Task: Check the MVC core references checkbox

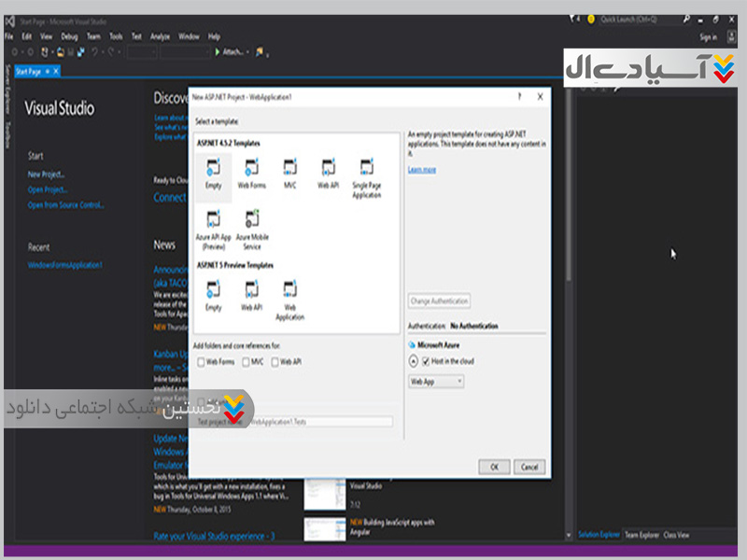Action: click(246, 362)
